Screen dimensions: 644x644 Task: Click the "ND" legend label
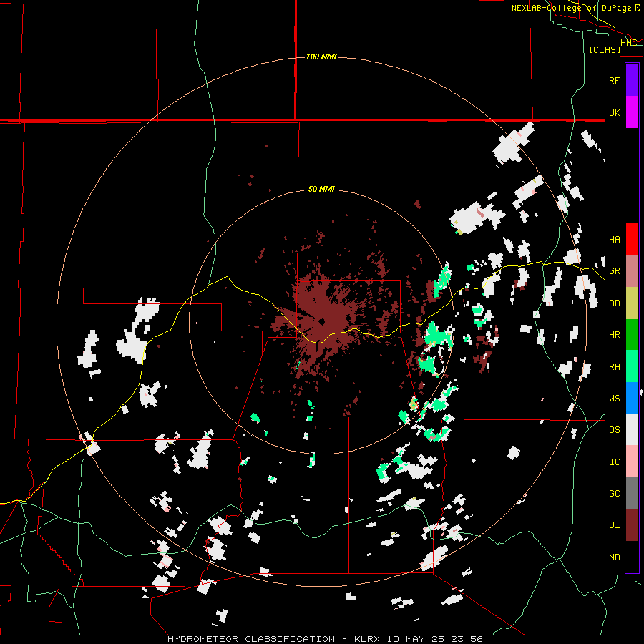(614, 557)
